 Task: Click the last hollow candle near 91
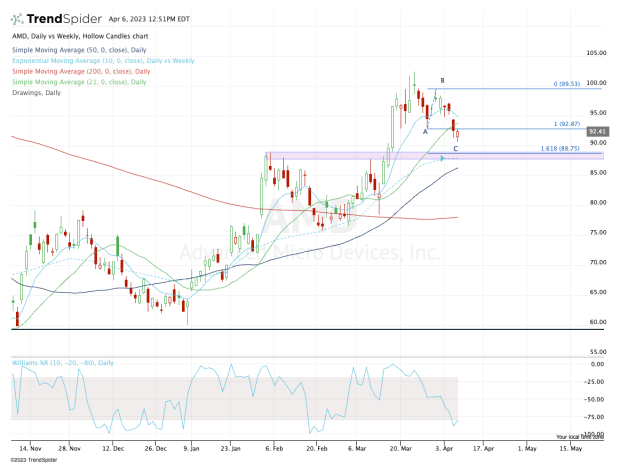(457, 134)
